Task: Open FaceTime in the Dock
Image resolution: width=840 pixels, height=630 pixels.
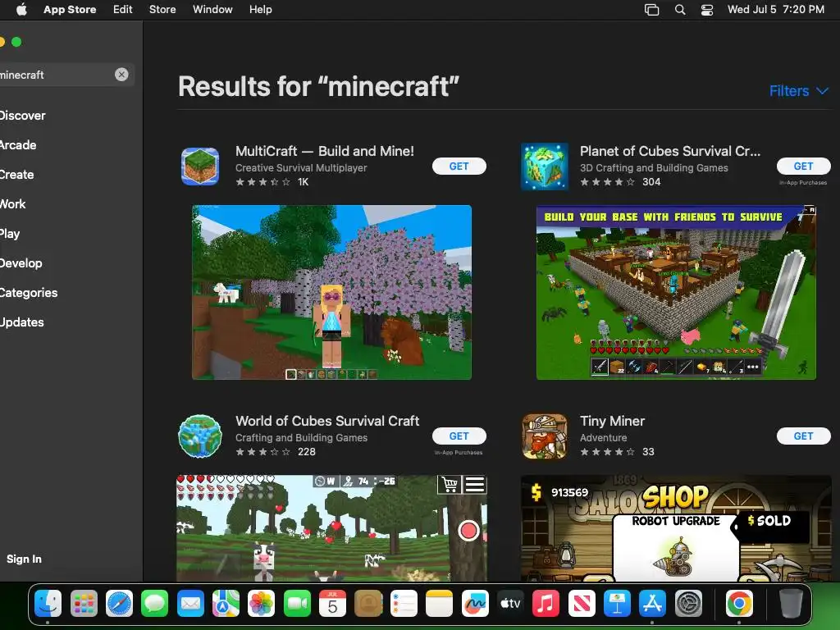Action: pos(297,605)
